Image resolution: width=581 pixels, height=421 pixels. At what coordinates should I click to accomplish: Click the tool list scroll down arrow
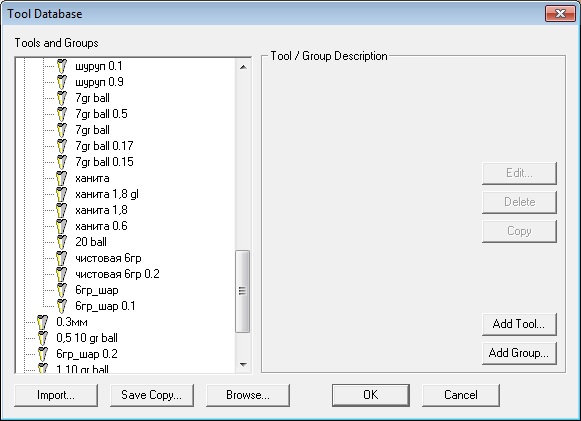point(243,365)
